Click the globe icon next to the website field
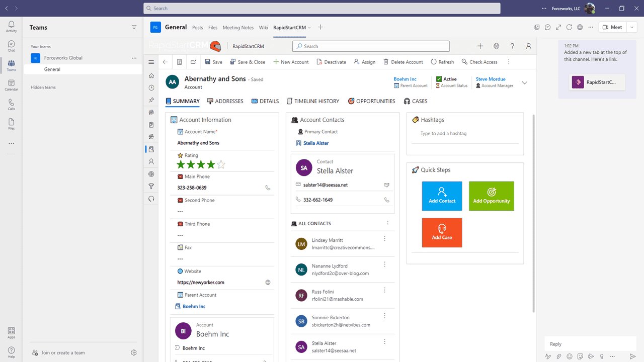Image resolution: width=644 pixels, height=362 pixels. [268, 282]
